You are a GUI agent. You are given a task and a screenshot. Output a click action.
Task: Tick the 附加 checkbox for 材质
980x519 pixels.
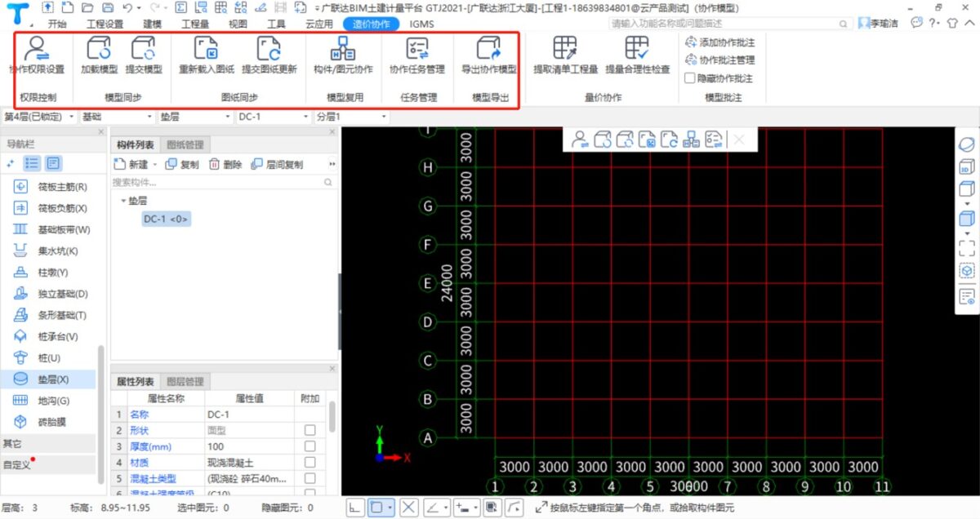pos(310,462)
